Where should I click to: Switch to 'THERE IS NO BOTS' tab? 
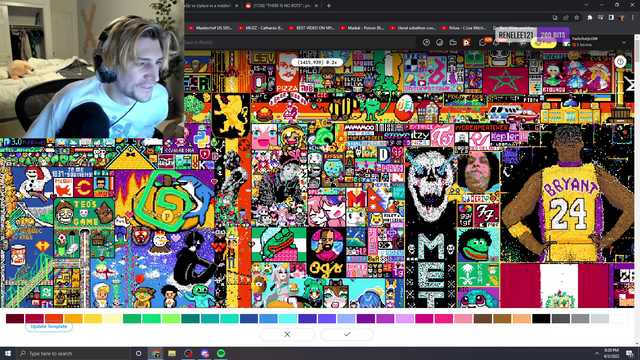click(282, 6)
